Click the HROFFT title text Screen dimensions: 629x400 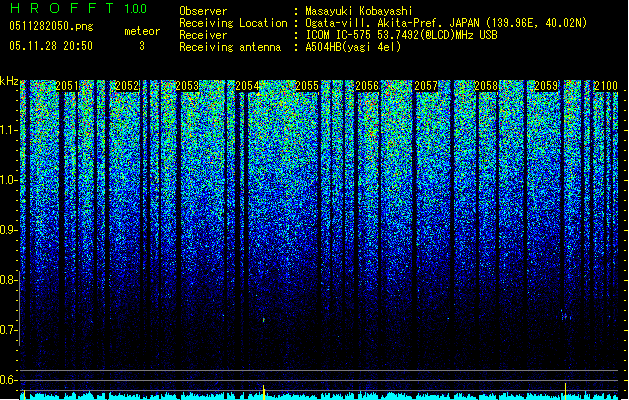point(62,8)
